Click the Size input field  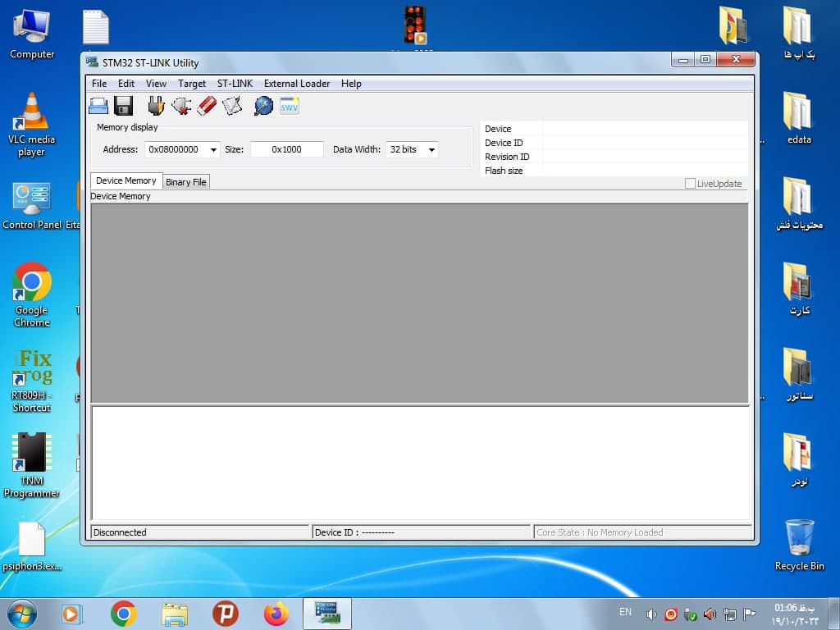(x=286, y=149)
